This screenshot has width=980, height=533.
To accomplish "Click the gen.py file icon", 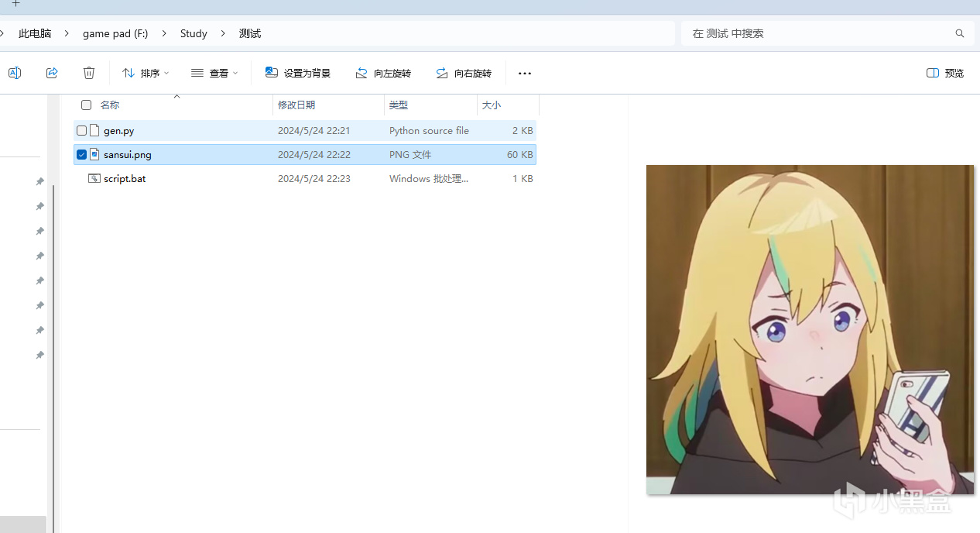I will pyautogui.click(x=94, y=130).
